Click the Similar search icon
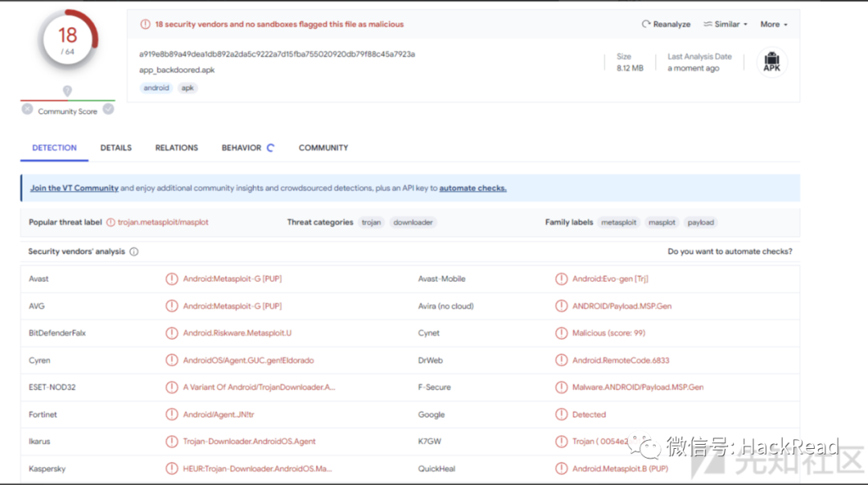The height and width of the screenshot is (485, 868). (707, 24)
